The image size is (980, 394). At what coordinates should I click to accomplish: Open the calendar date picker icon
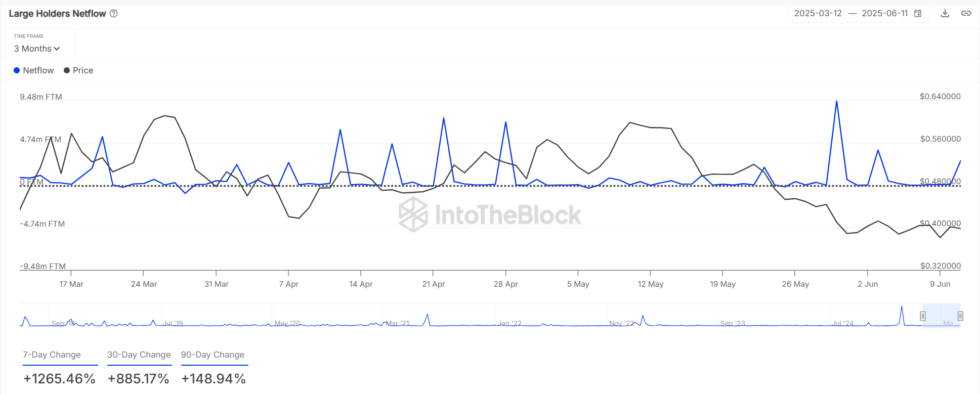tap(918, 14)
